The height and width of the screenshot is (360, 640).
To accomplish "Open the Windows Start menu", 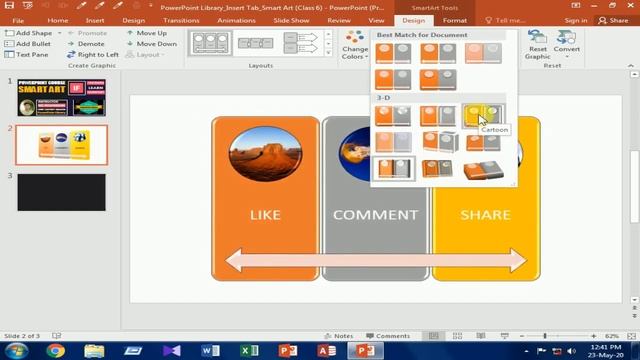I will click(17, 351).
